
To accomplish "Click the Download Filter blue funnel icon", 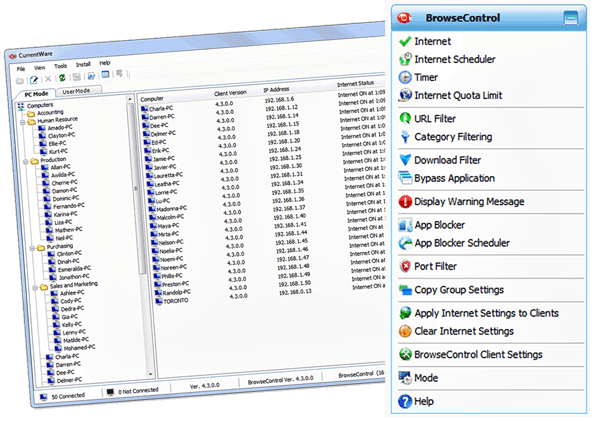I will pos(405,160).
